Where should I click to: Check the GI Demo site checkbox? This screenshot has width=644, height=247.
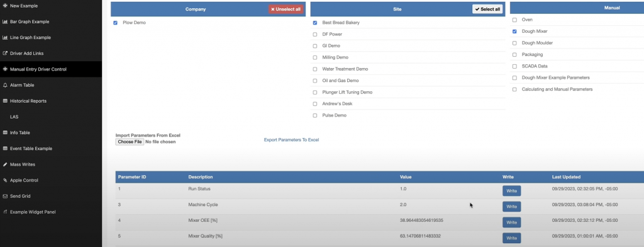click(315, 46)
